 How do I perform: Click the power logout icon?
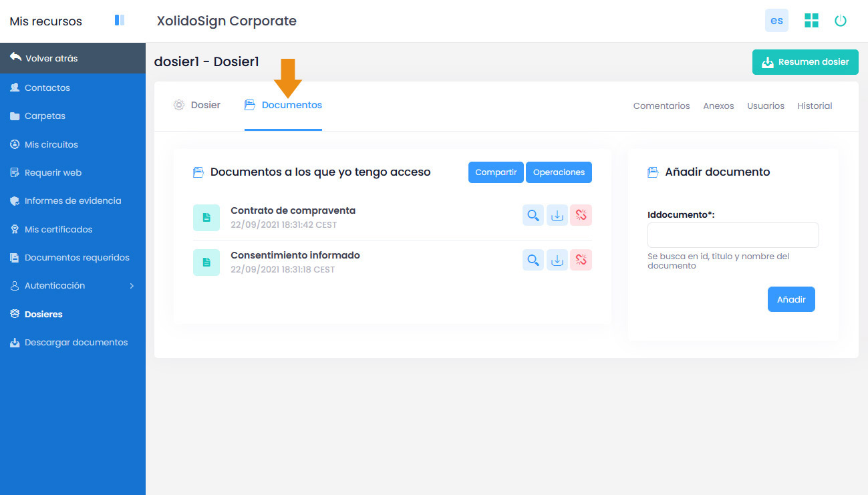tap(841, 21)
